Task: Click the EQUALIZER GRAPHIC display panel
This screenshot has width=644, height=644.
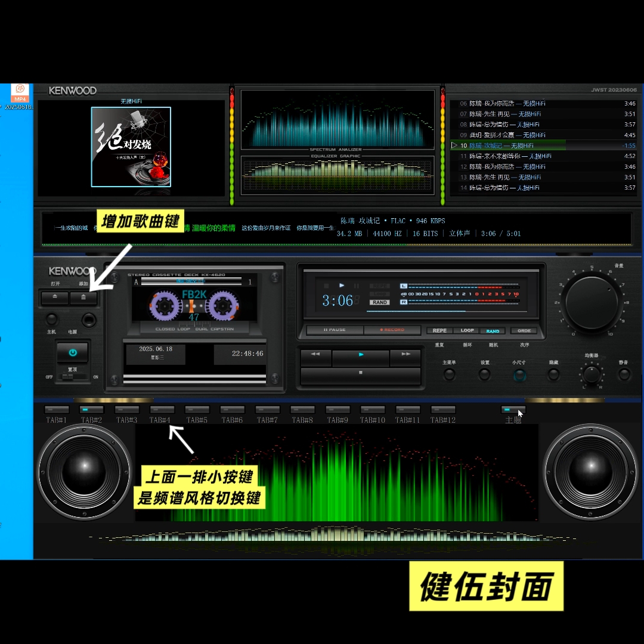Action: coord(338,175)
